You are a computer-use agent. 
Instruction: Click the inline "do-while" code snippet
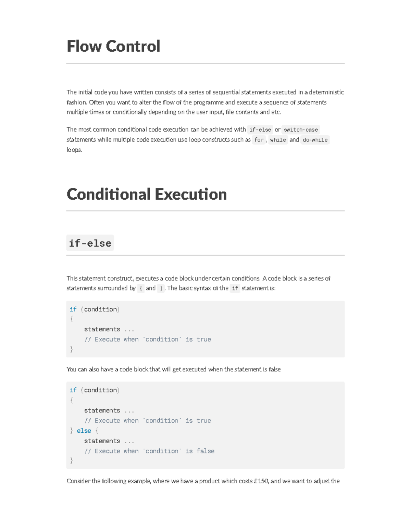(x=315, y=140)
